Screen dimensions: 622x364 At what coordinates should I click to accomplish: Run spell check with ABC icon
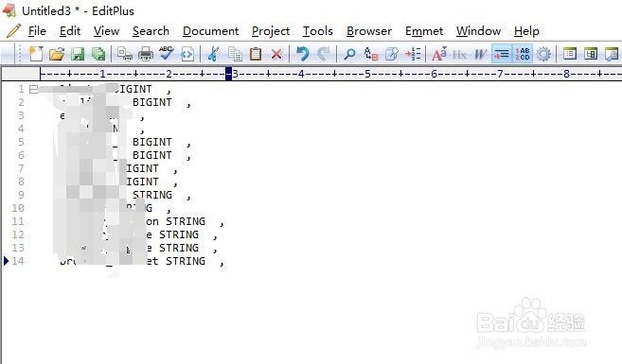[x=167, y=54]
